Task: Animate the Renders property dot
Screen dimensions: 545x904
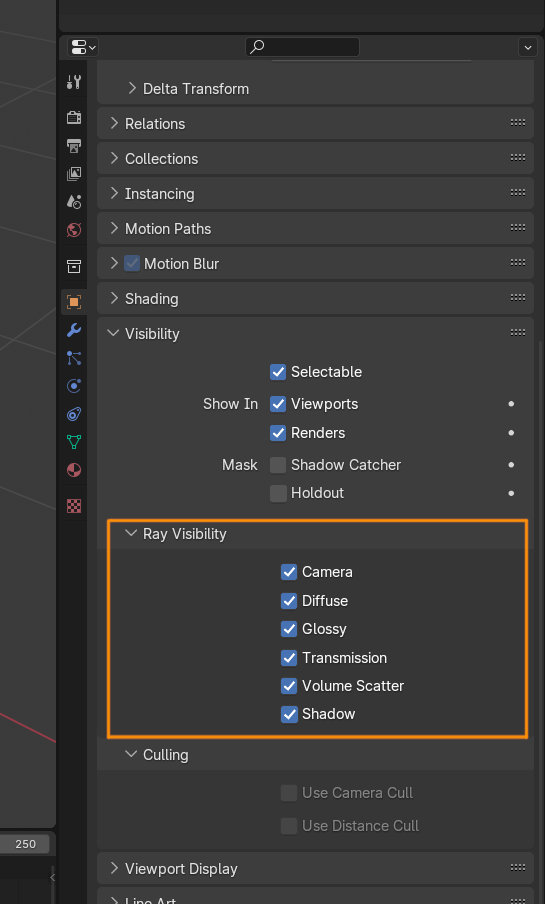Action: [511, 432]
